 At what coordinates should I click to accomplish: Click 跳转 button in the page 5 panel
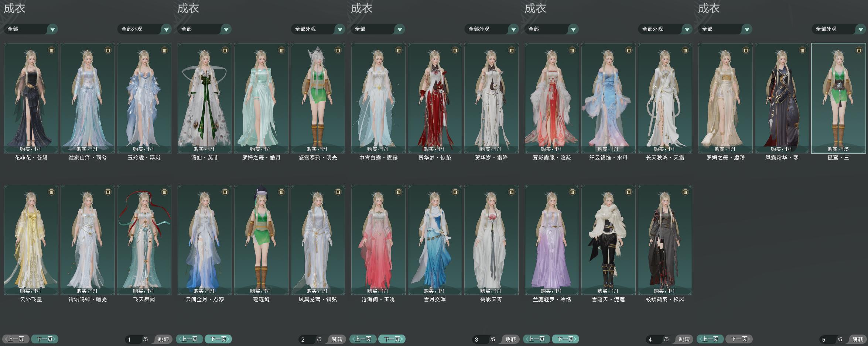coord(858,339)
